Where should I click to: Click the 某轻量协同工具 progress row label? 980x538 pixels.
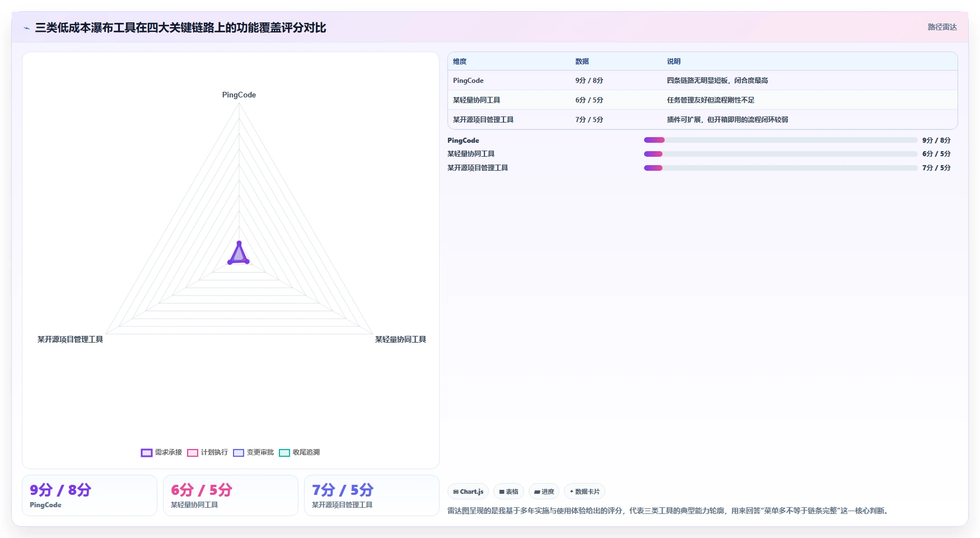tap(471, 154)
